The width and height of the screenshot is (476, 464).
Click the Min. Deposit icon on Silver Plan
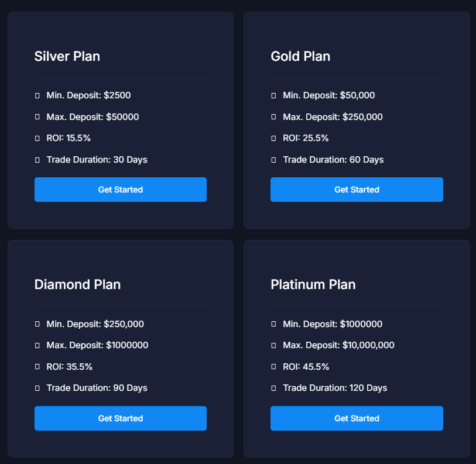[36, 95]
